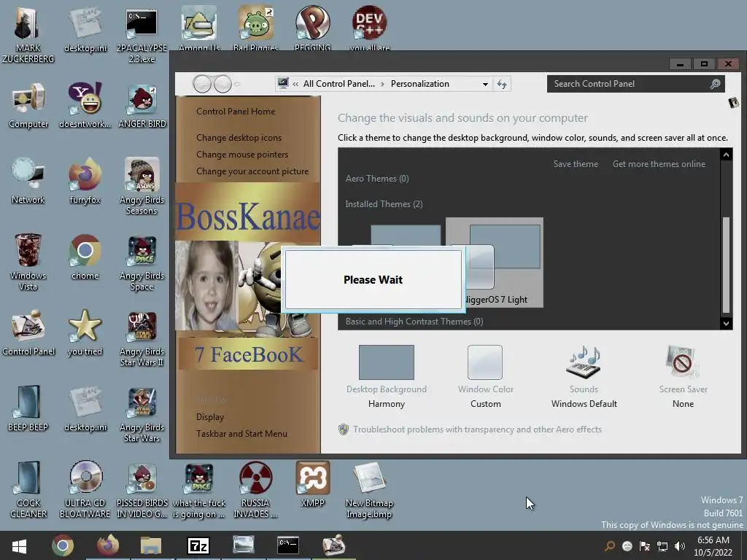Image resolution: width=747 pixels, height=560 pixels.
Task: Click the theme list scrollbar thumb
Action: [x=726, y=265]
